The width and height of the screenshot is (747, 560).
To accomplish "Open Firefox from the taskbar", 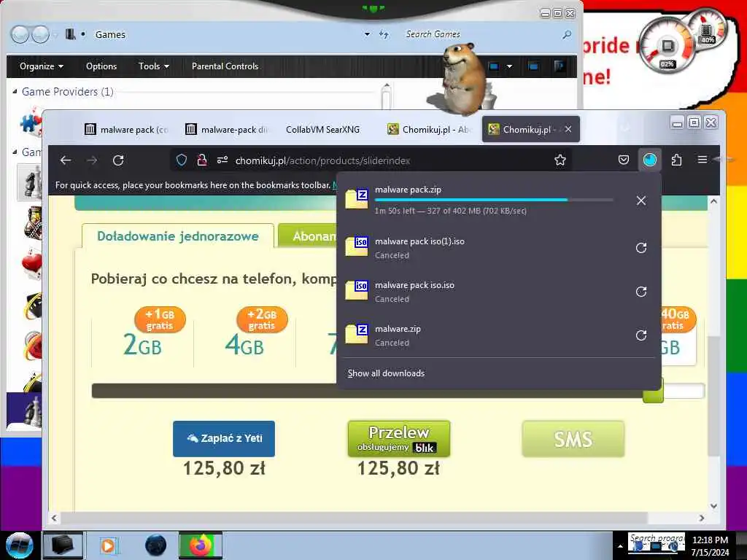I will (201, 545).
